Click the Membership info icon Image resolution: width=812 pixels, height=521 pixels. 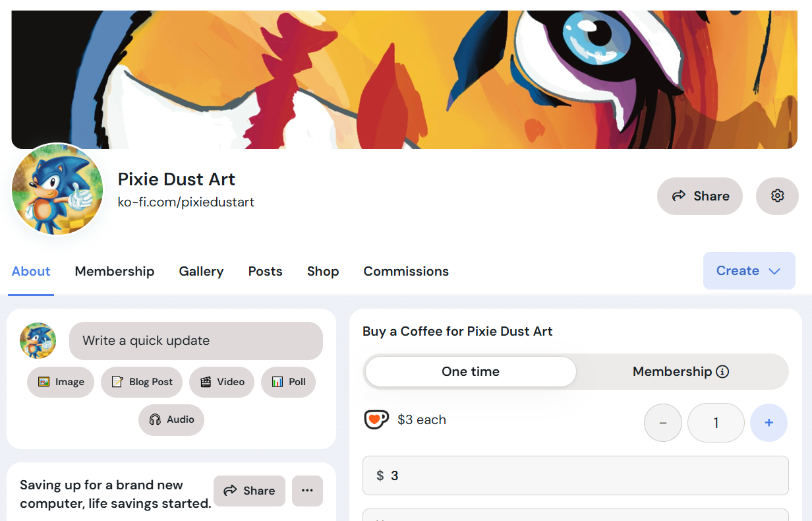pos(722,372)
